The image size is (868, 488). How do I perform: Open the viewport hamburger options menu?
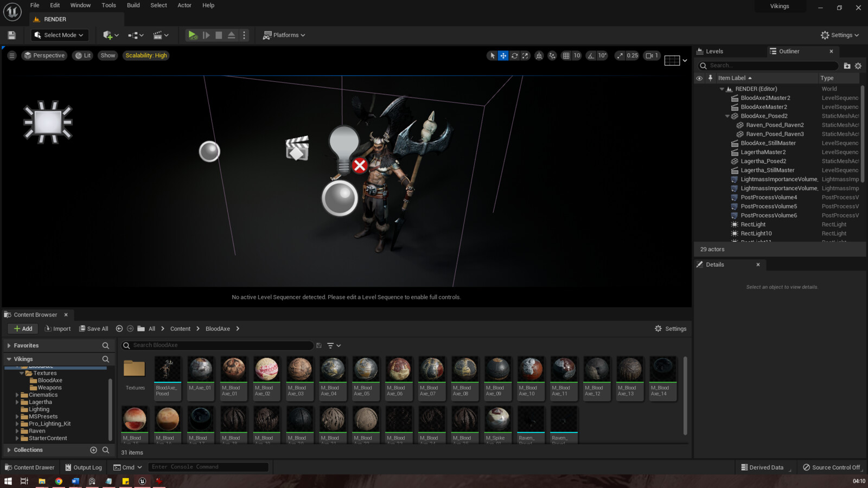(11, 55)
